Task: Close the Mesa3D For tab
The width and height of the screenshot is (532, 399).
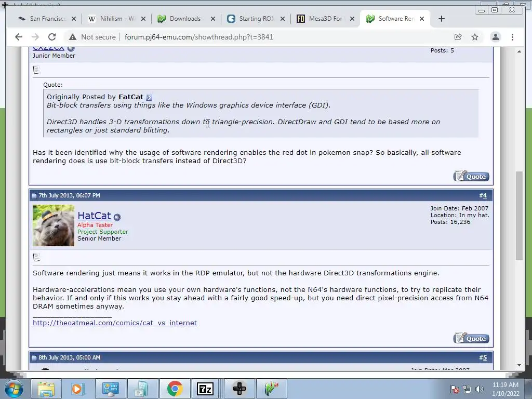Action: tap(352, 19)
